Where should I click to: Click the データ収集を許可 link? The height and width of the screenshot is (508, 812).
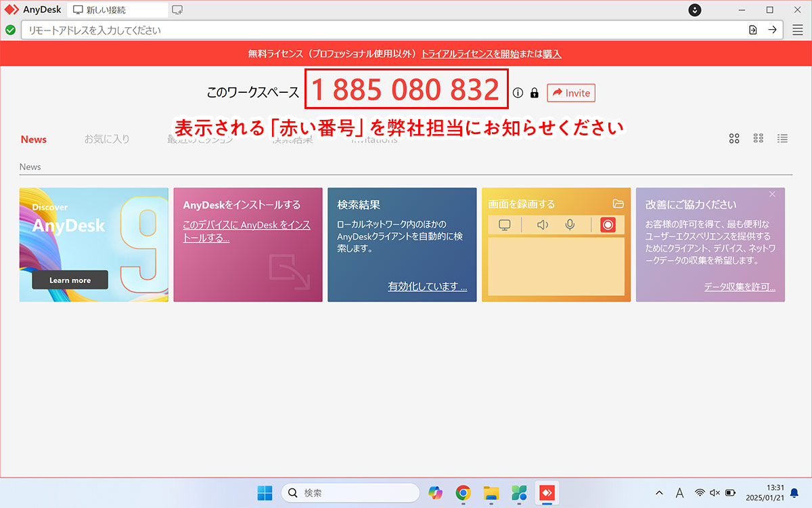tap(740, 287)
